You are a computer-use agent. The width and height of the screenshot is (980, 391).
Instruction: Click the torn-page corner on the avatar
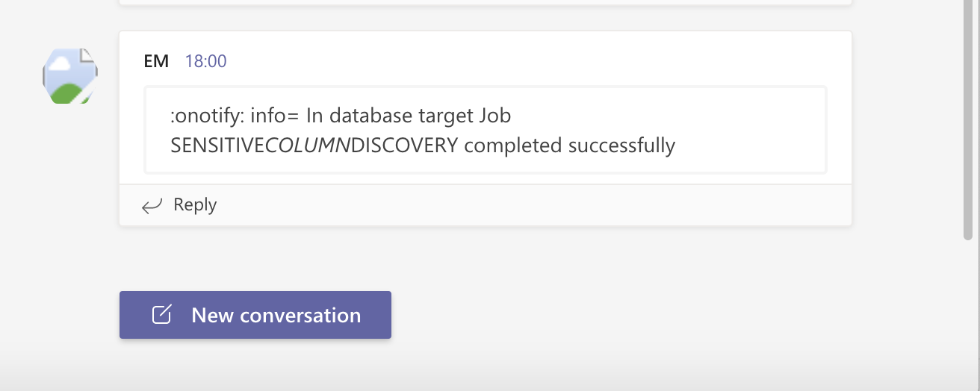[x=88, y=57]
